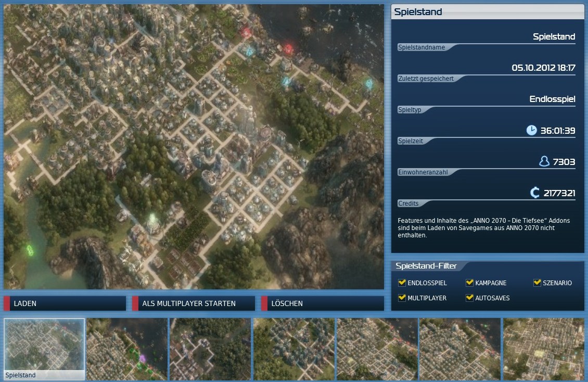The height and width of the screenshot is (382, 588).
Task: Click the large savegame preview image
Action: [194, 147]
